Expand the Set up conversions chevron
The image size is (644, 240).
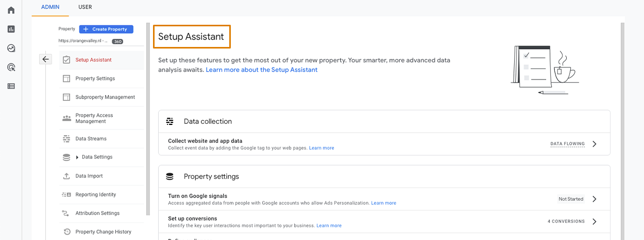595,221
